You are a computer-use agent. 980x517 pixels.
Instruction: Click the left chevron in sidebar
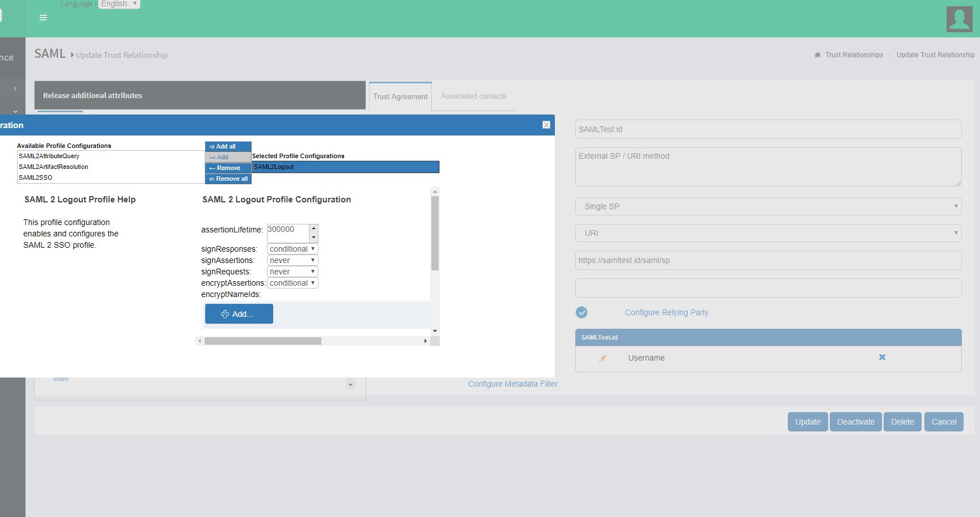15,88
